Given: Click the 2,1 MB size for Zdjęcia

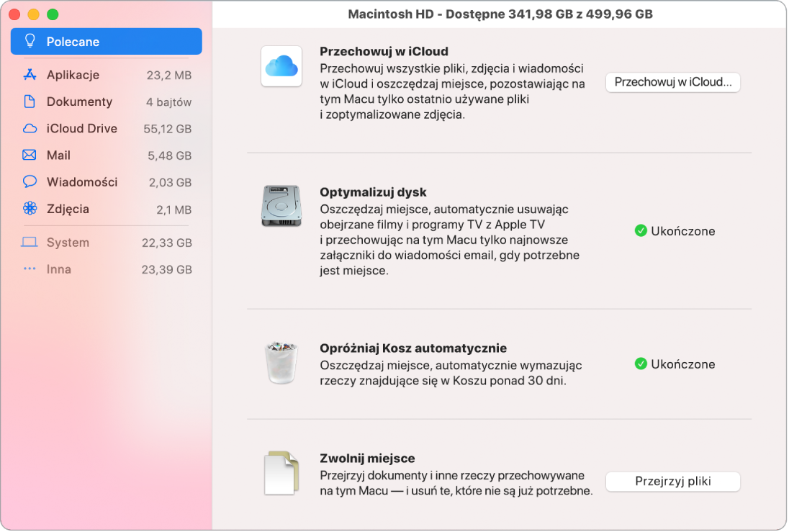Looking at the screenshot, I should (174, 209).
